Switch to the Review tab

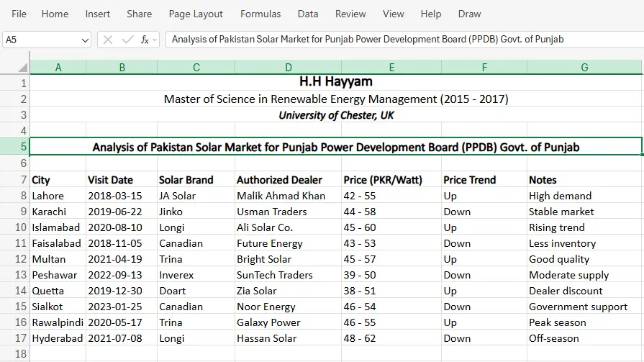click(x=350, y=14)
